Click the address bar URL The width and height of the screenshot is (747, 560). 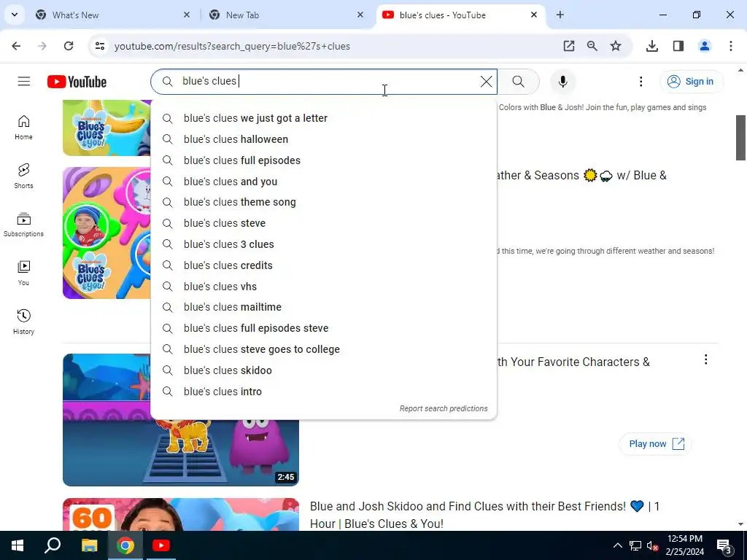click(x=232, y=46)
